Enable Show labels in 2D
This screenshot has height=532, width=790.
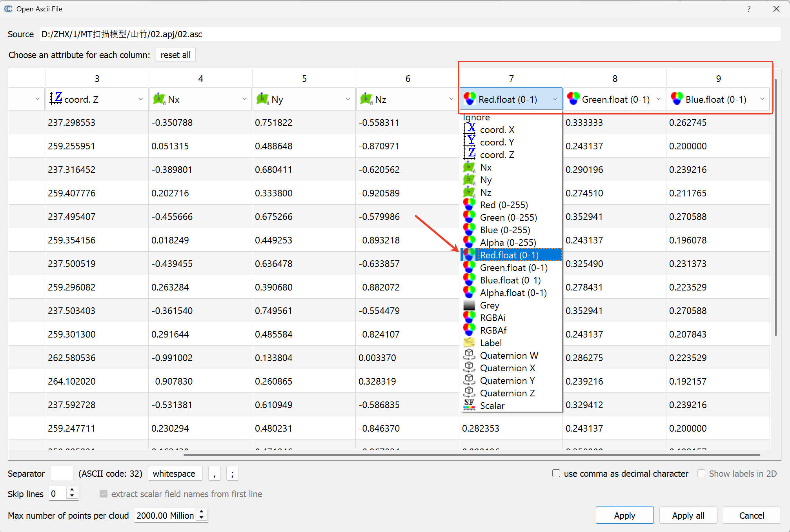click(x=701, y=473)
